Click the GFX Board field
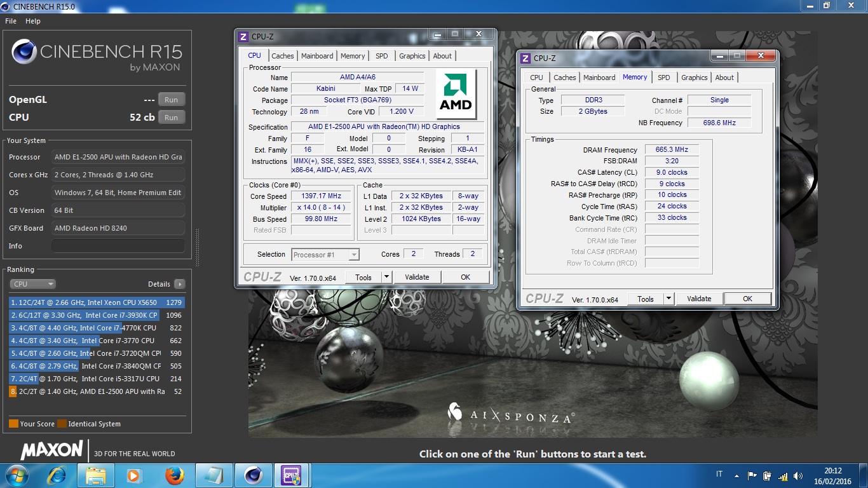 [x=118, y=228]
